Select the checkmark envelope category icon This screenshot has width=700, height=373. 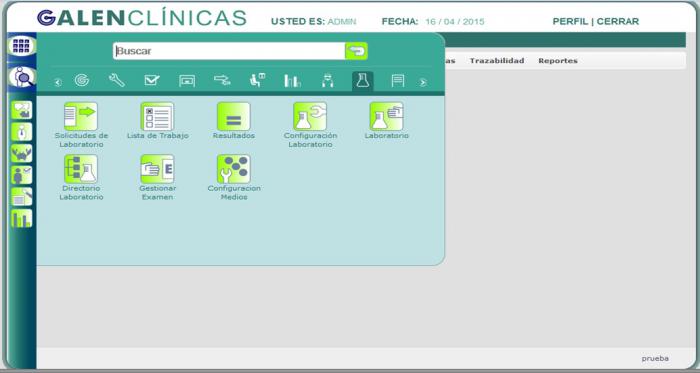[x=152, y=81]
